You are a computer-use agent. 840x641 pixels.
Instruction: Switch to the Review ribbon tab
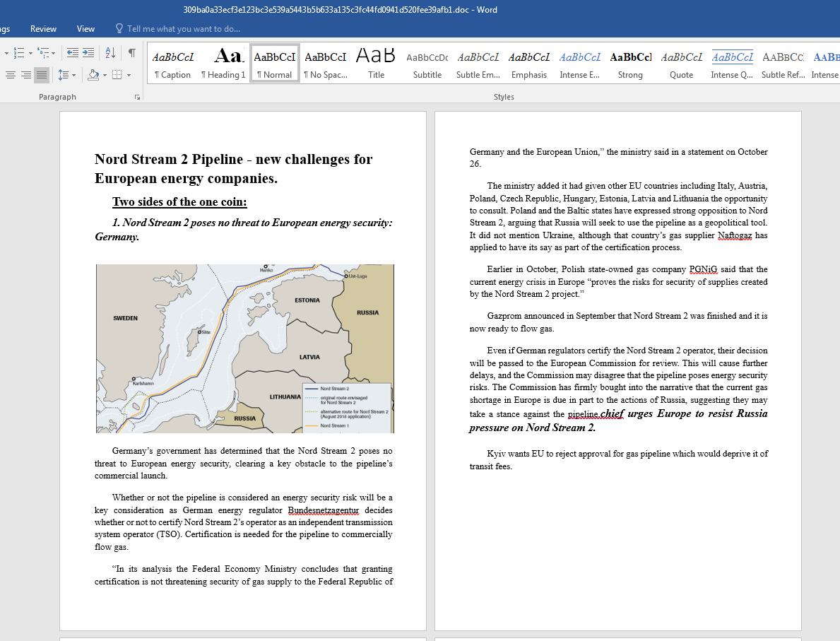pyautogui.click(x=43, y=29)
